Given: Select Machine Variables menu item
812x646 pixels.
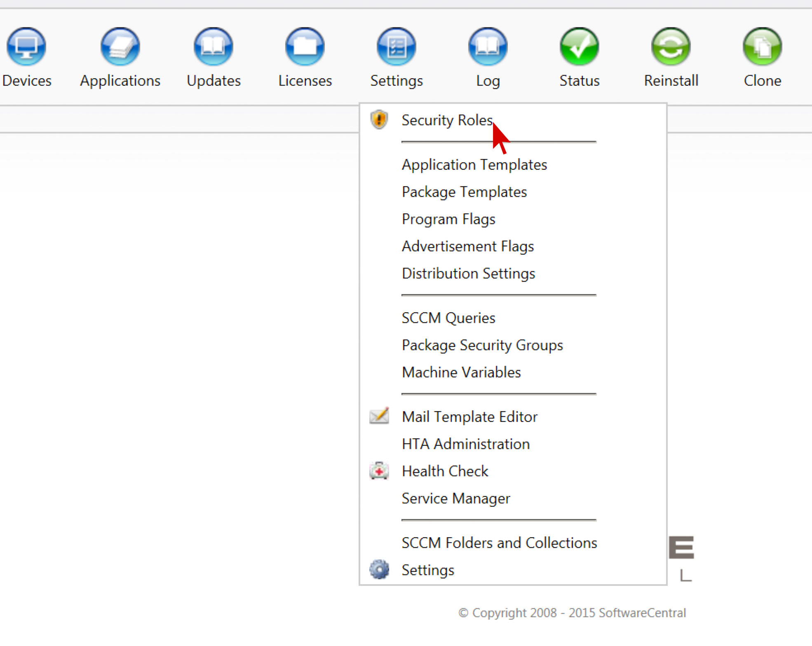Looking at the screenshot, I should click(461, 372).
